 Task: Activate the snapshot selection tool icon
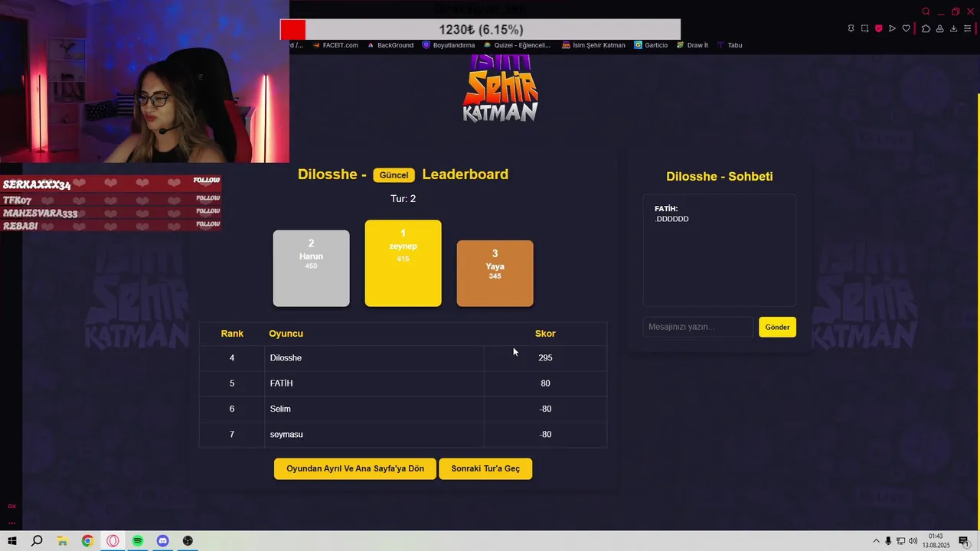(x=864, y=28)
